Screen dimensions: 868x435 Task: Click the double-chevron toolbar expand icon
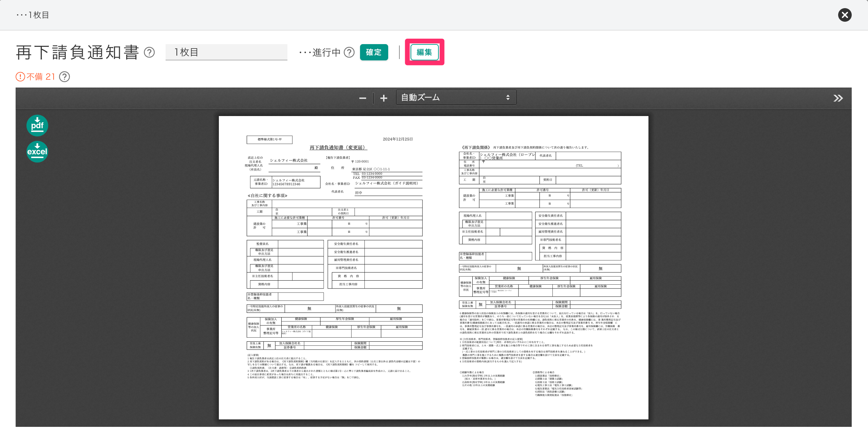838,98
